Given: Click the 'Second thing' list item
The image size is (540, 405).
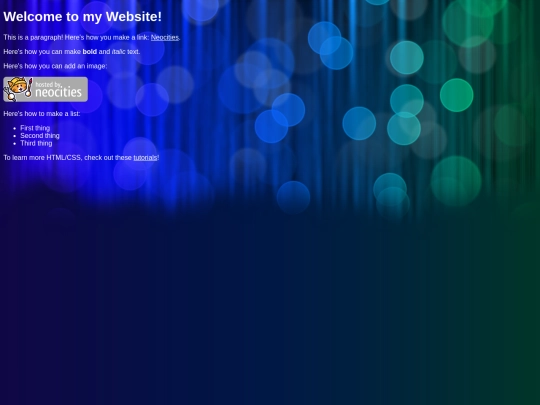Looking at the screenshot, I should [x=40, y=135].
